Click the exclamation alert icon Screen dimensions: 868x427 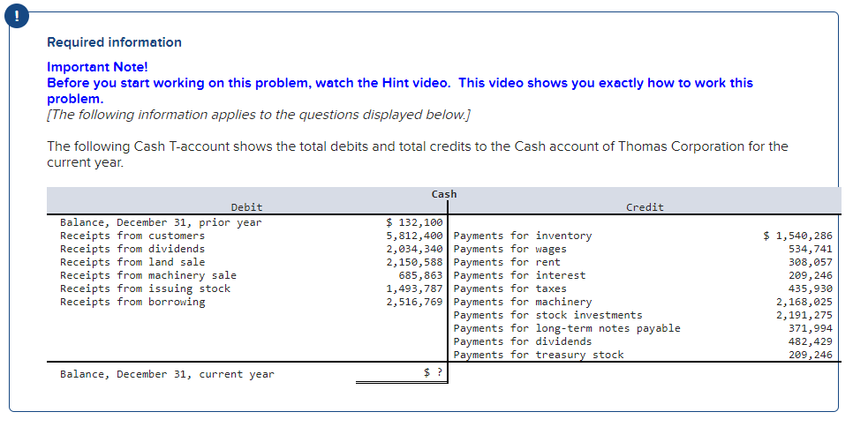click(x=17, y=17)
